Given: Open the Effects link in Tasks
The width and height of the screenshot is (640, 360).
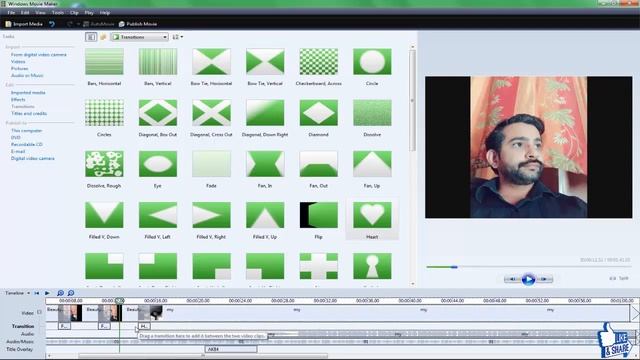Looking at the screenshot, I should pyautogui.click(x=18, y=100).
